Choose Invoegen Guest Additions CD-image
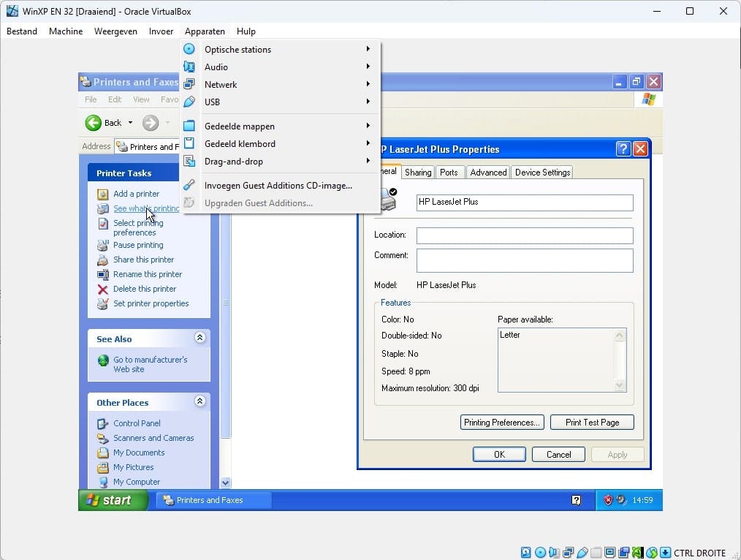 pos(280,185)
